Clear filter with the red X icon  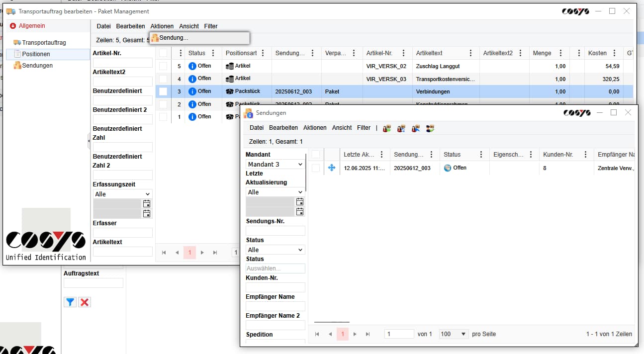pos(85,302)
